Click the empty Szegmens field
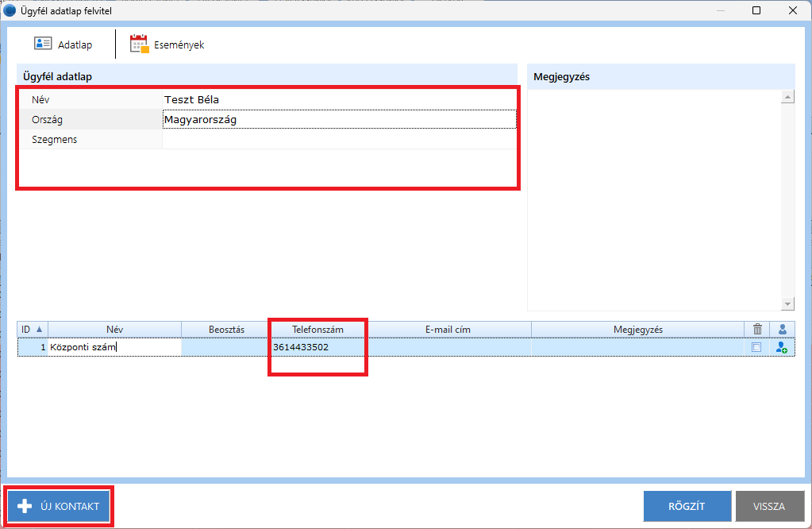 tap(338, 140)
